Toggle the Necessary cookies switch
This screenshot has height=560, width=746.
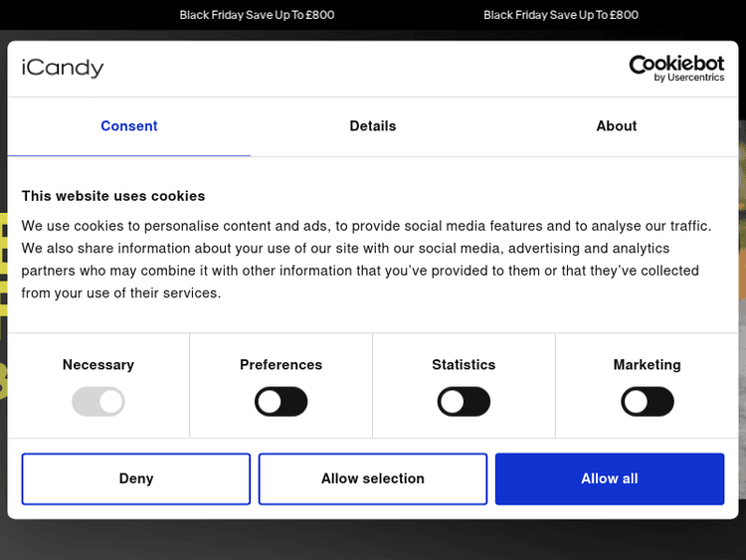tap(98, 402)
